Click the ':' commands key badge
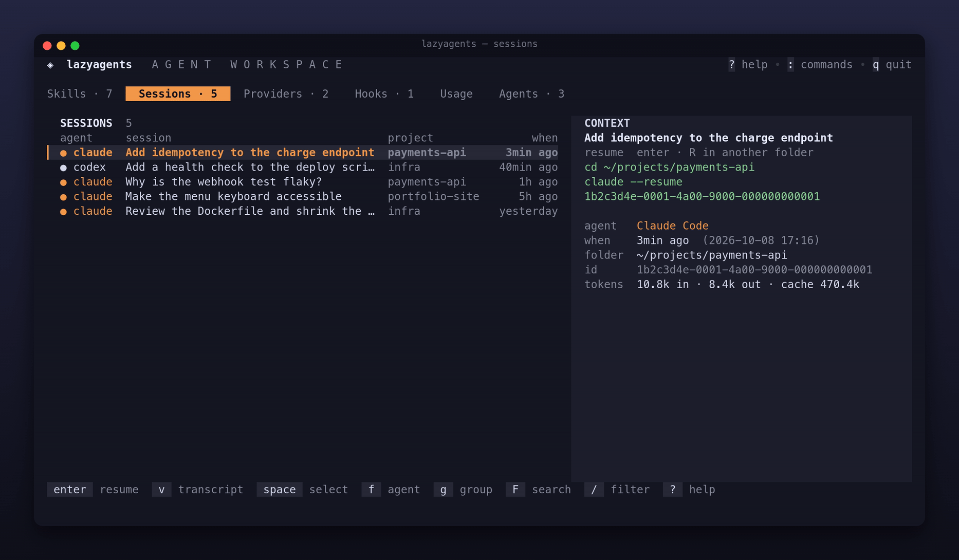This screenshot has height=560, width=959. point(790,65)
